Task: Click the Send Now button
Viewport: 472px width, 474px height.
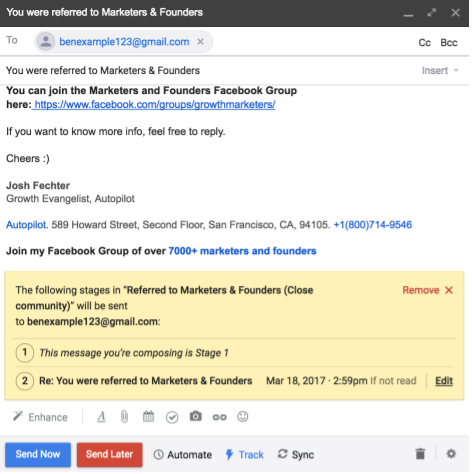Action: pyautogui.click(x=38, y=454)
